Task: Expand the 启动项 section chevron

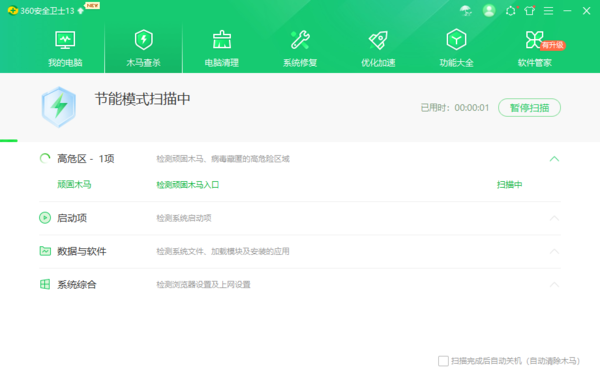Action: click(x=554, y=218)
